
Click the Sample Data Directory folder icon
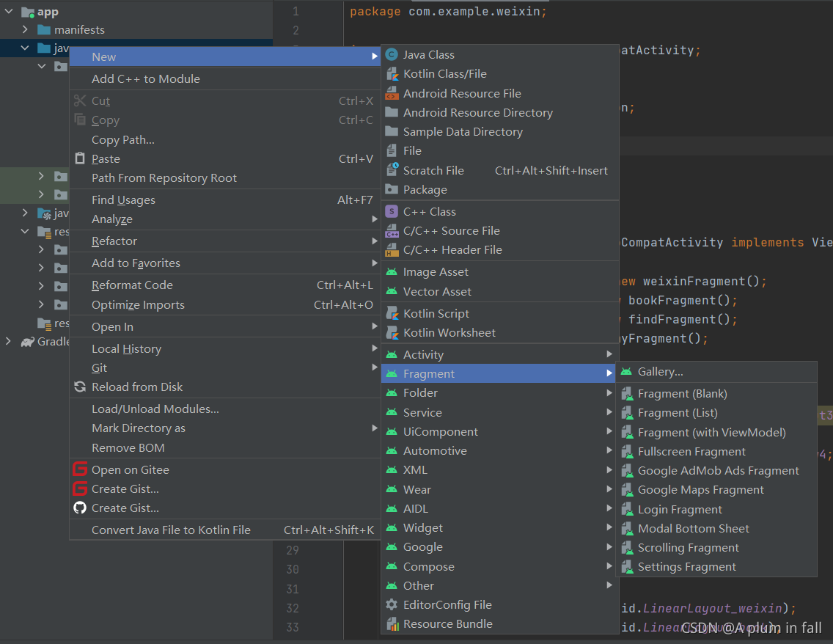tap(392, 131)
